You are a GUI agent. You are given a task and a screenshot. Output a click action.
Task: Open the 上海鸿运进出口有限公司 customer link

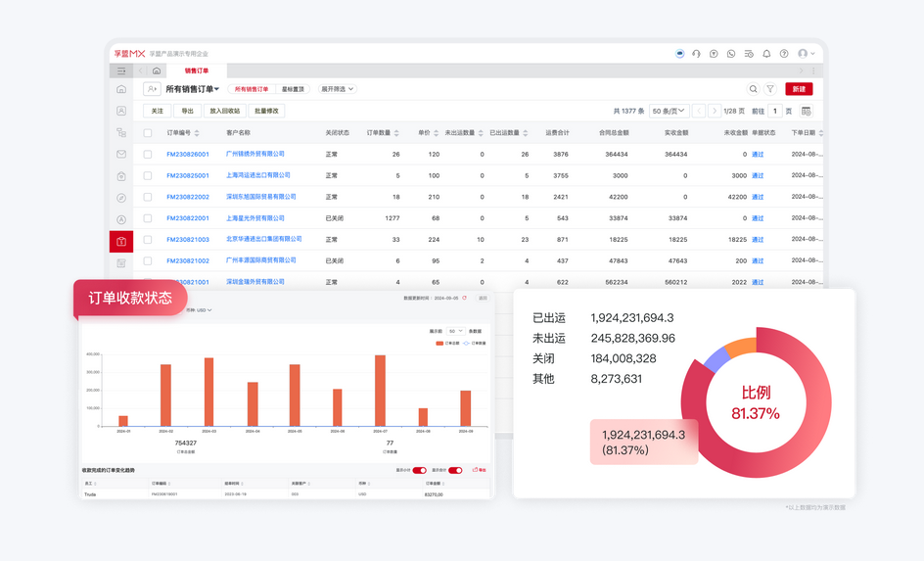(x=257, y=175)
